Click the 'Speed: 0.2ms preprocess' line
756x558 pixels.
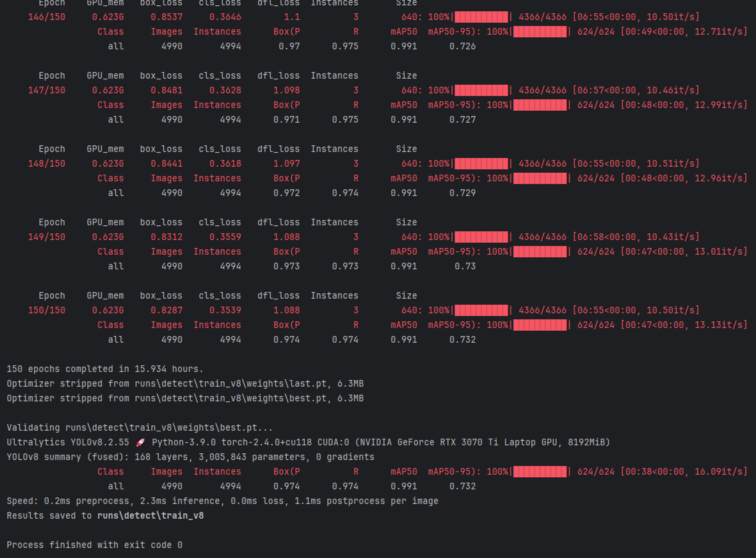click(223, 501)
